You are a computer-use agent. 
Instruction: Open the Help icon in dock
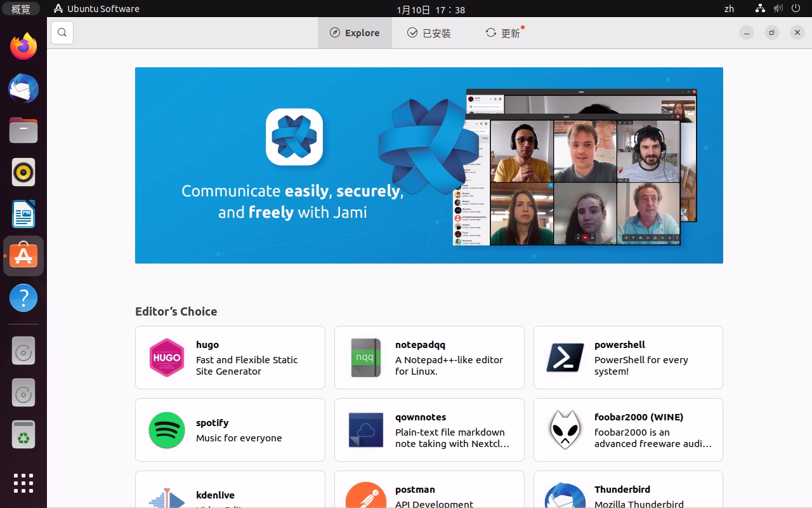23,298
